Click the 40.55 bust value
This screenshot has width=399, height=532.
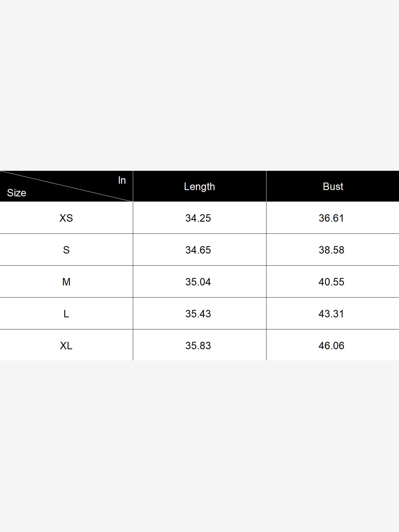pos(331,282)
